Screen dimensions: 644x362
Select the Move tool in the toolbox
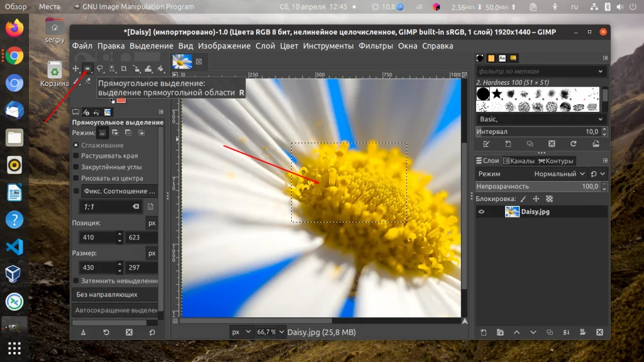pyautogui.click(x=76, y=67)
